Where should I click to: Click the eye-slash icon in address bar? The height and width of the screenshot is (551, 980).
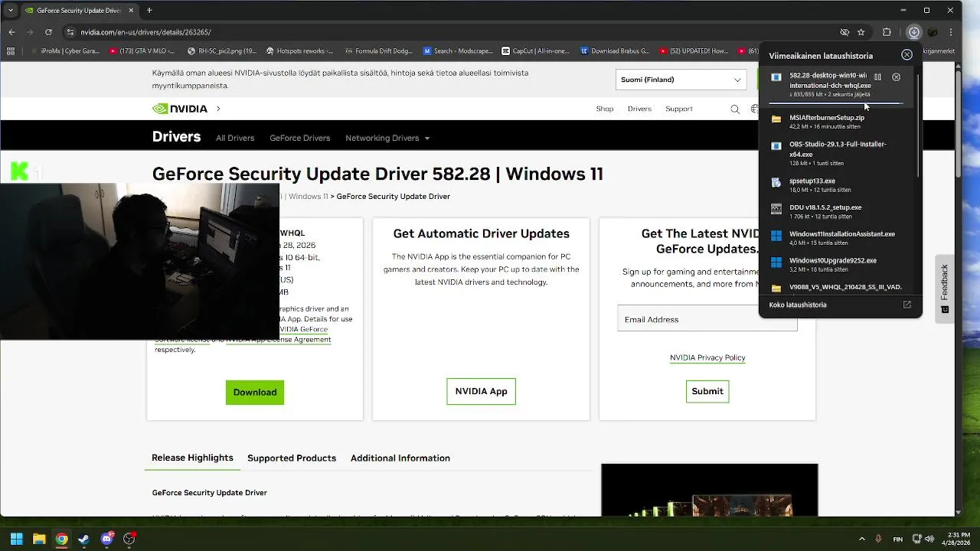point(844,32)
